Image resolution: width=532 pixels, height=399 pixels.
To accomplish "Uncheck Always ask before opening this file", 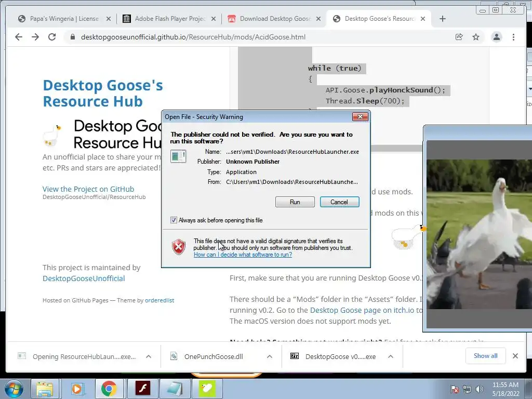I will 174,220.
